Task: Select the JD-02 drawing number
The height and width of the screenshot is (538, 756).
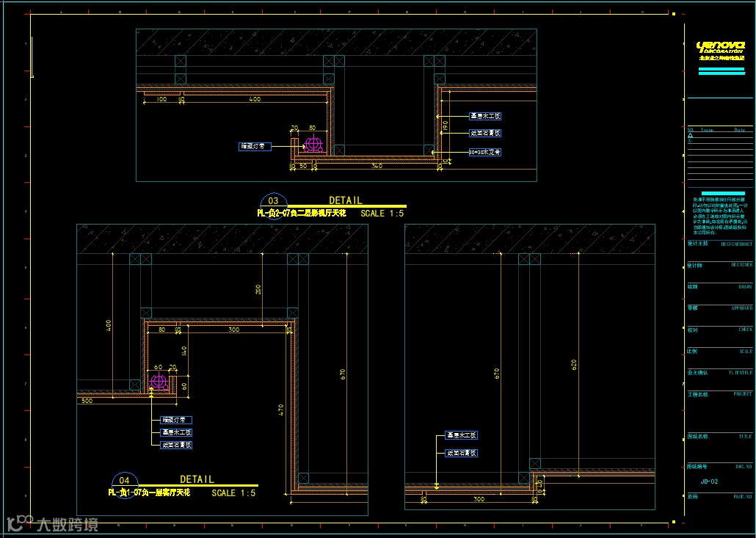Action: 709,481
